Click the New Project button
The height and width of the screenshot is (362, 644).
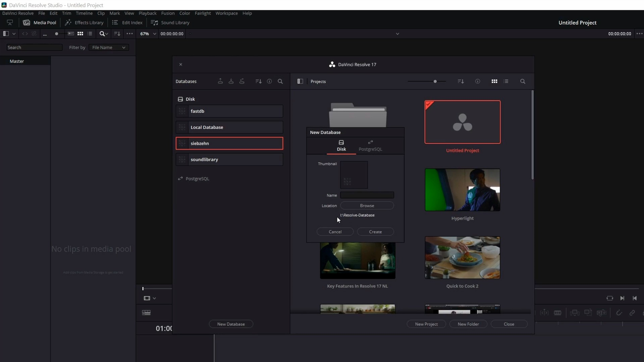point(426,324)
